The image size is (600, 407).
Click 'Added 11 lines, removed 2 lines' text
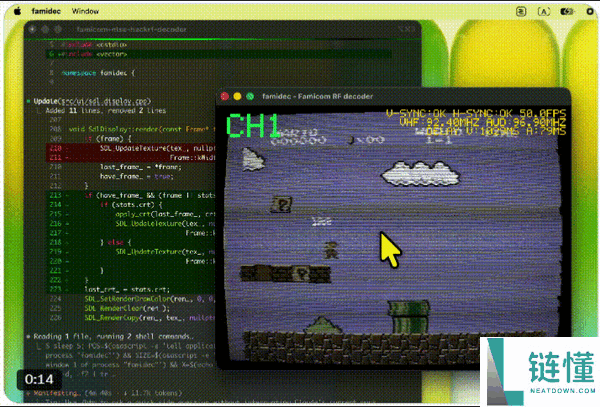tap(106, 111)
